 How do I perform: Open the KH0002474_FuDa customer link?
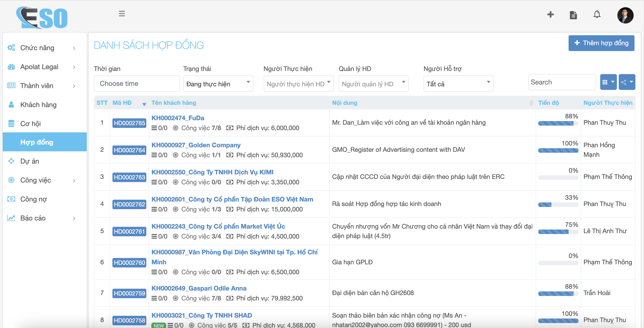click(x=178, y=118)
